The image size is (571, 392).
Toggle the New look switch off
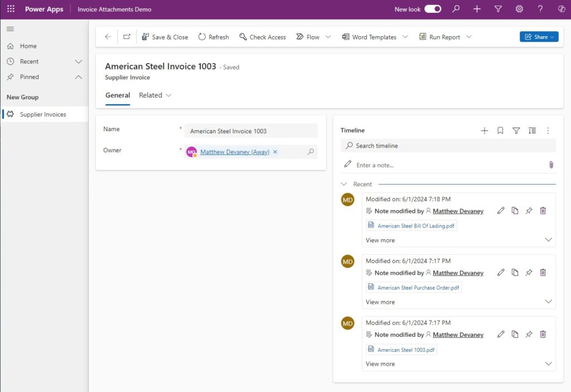point(431,9)
